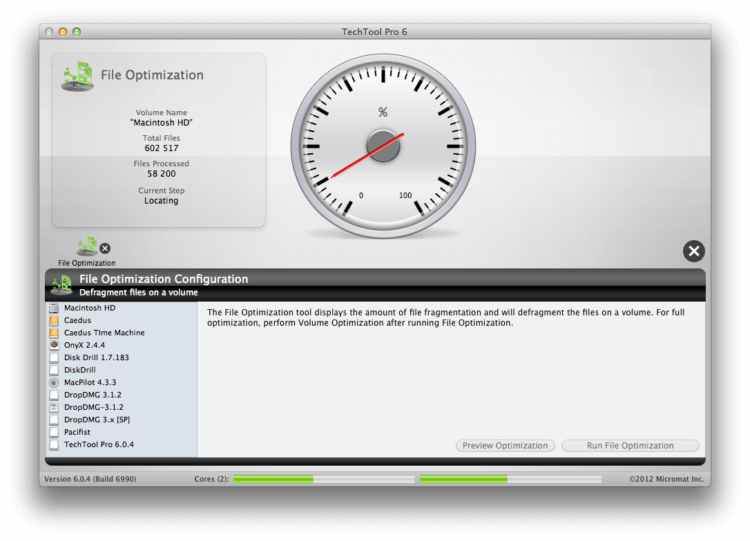750x541 pixels.
Task: Click the Defragment files on a volume subtitle
Action: [138, 293]
